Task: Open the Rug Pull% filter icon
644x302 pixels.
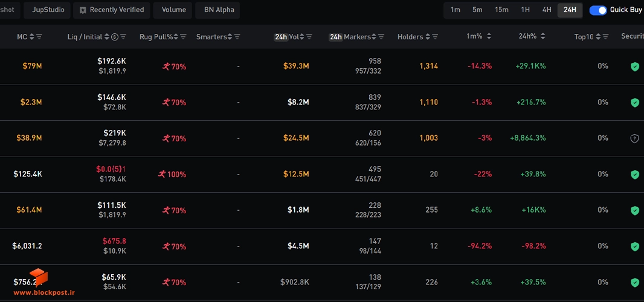Action: point(184,37)
